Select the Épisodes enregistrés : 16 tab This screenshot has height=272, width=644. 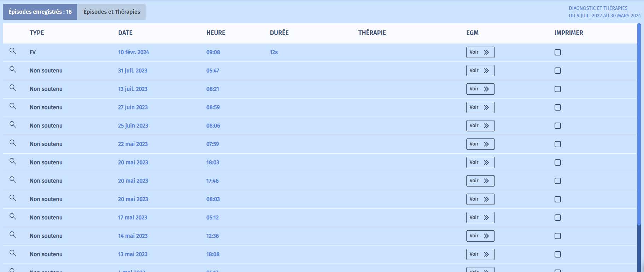40,12
